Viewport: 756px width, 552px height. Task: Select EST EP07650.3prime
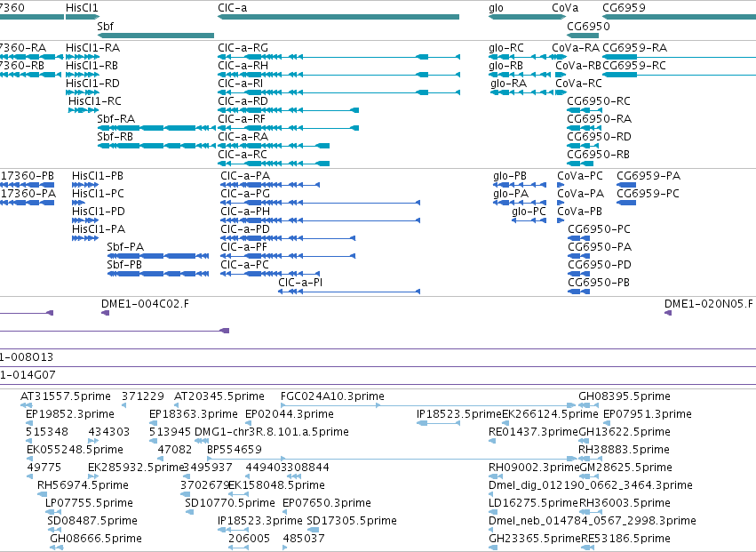[x=326, y=503]
